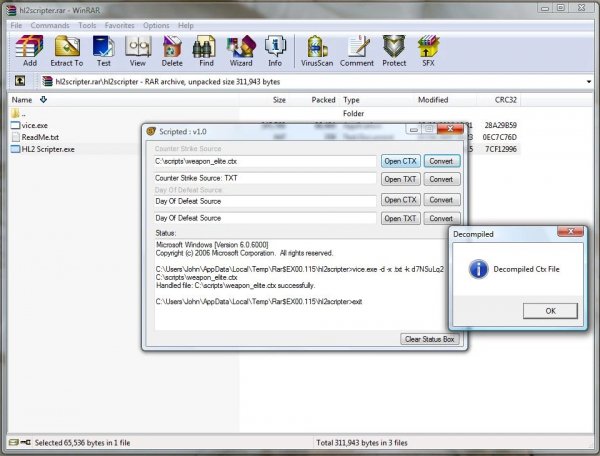Click the HL2 Scripter.exe file icon
The width and height of the screenshot is (600, 456).
click(15, 149)
